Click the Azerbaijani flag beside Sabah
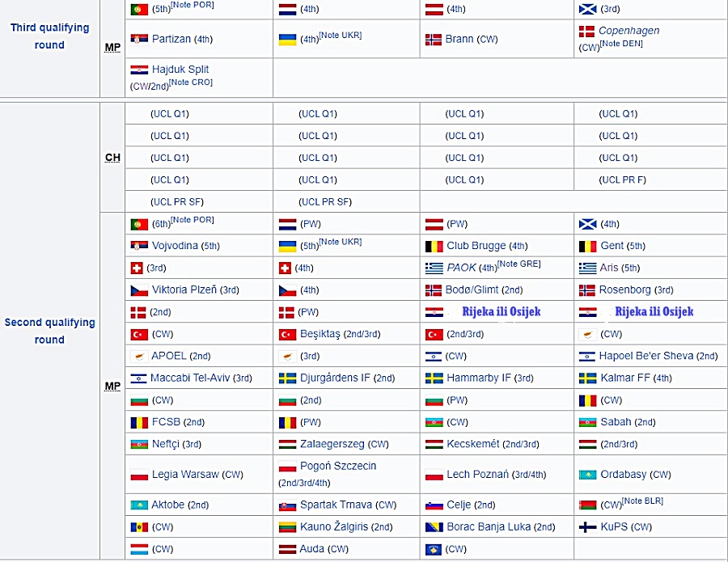 (x=588, y=423)
